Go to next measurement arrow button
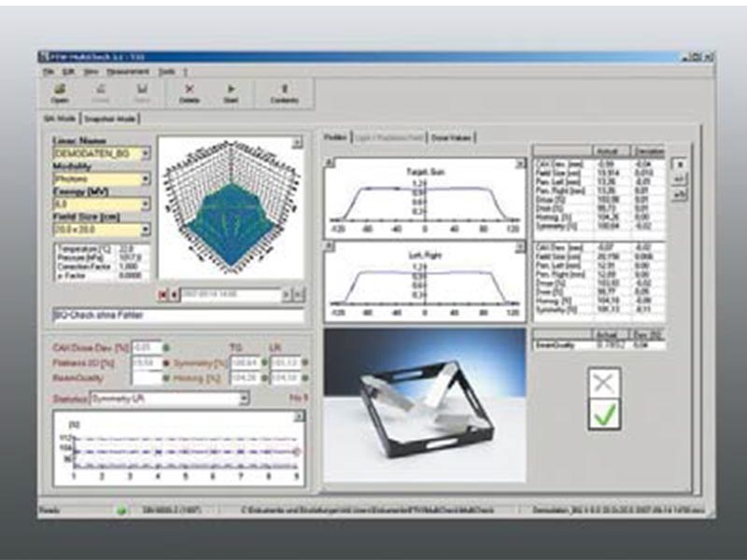The width and height of the screenshot is (747, 560). point(287,295)
